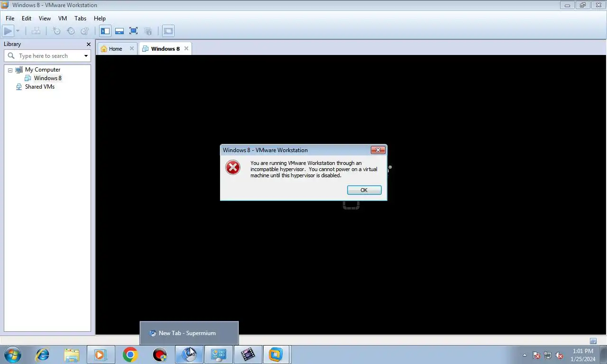This screenshot has width=607, height=364.
Task: Close the error dialog with red X
Action: point(378,150)
